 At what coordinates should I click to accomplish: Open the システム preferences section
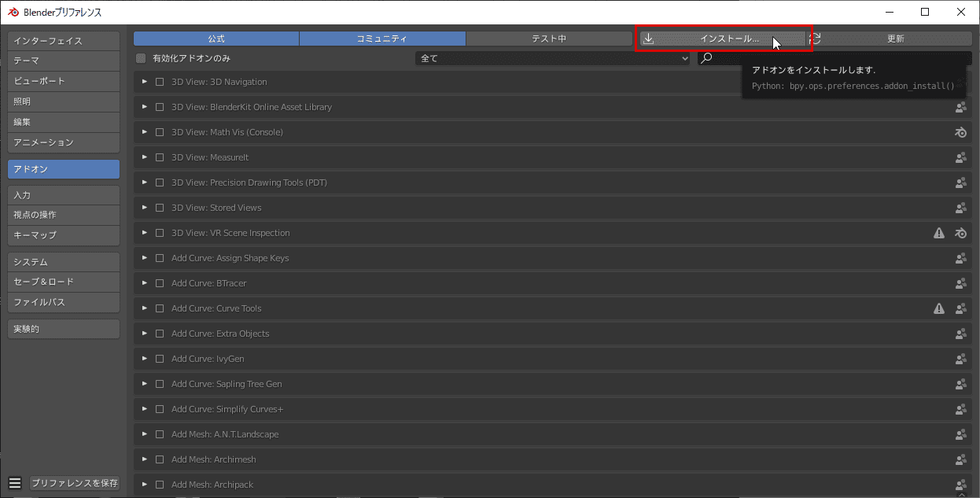coord(64,262)
